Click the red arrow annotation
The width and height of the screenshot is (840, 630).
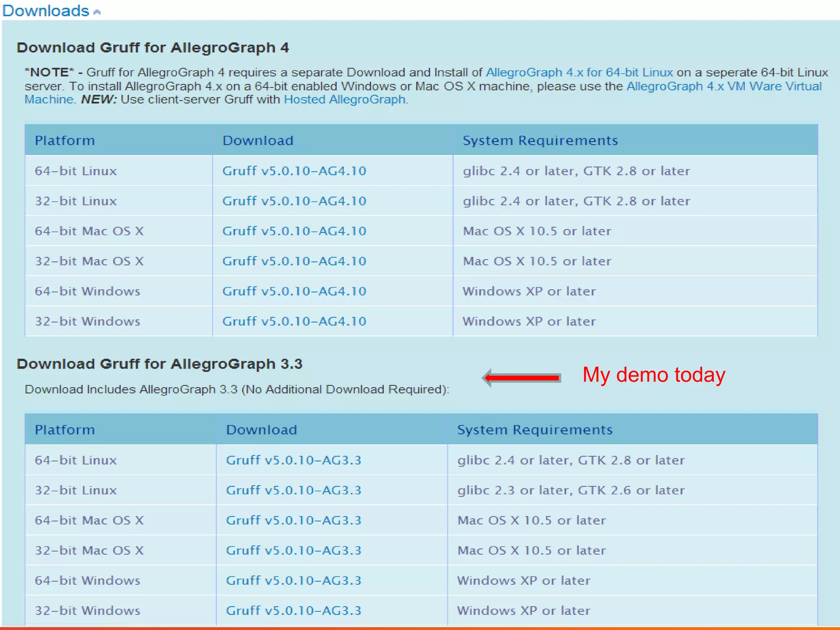pos(522,377)
